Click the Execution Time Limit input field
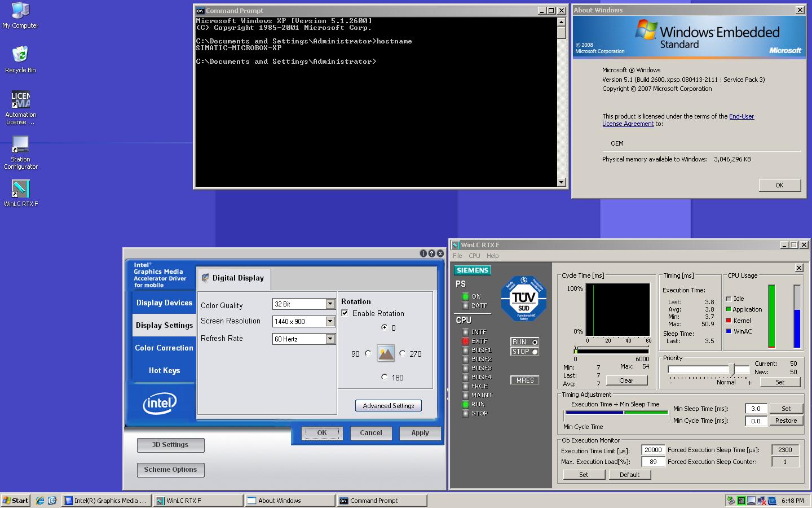Viewport: 812px width, 508px height. pyautogui.click(x=653, y=450)
